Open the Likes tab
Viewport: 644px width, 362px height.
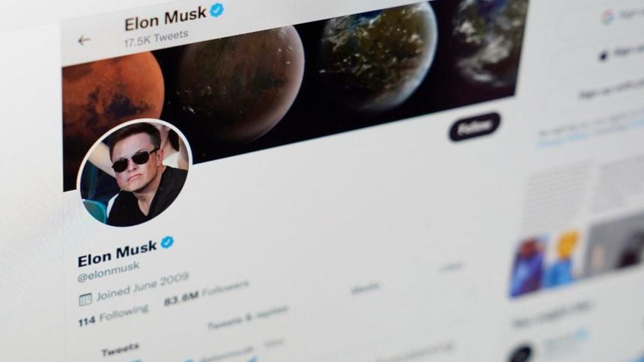point(451,267)
